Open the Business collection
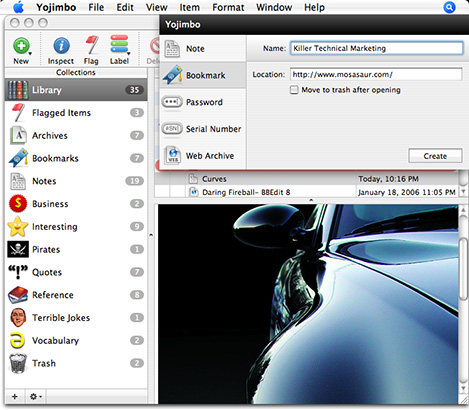Viewport: 469px width, 410px height. (x=76, y=204)
